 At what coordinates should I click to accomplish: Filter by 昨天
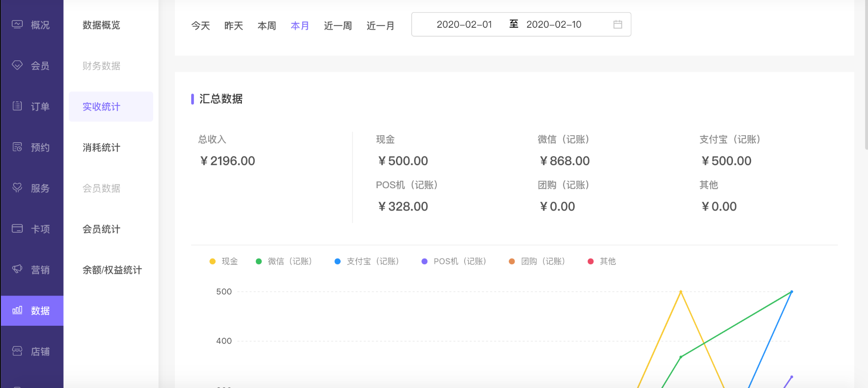click(x=233, y=26)
